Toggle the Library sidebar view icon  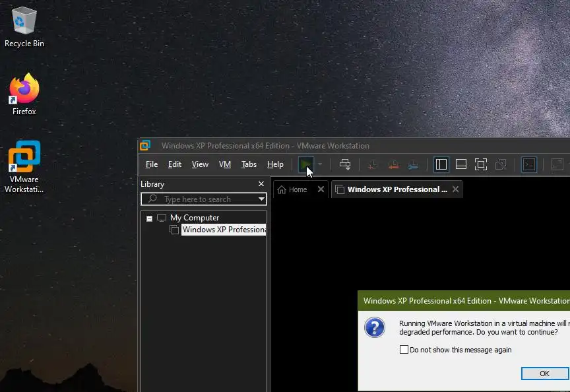441,164
